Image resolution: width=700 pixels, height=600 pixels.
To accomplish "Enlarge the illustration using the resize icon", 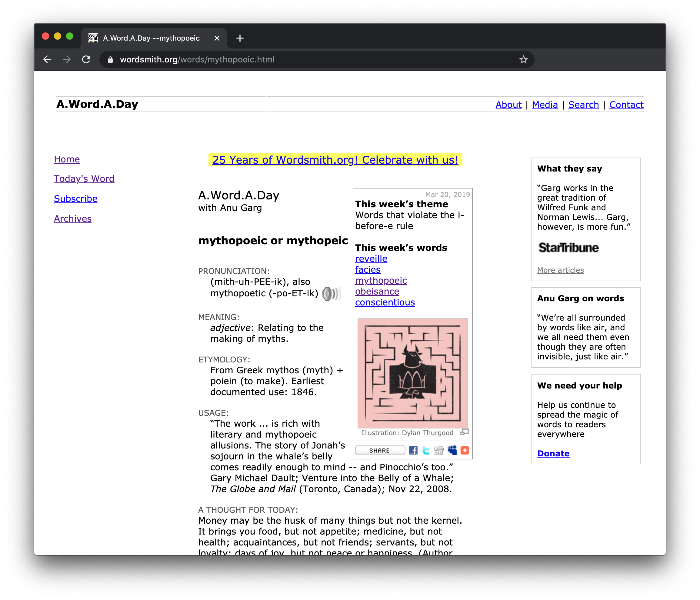I will [465, 432].
